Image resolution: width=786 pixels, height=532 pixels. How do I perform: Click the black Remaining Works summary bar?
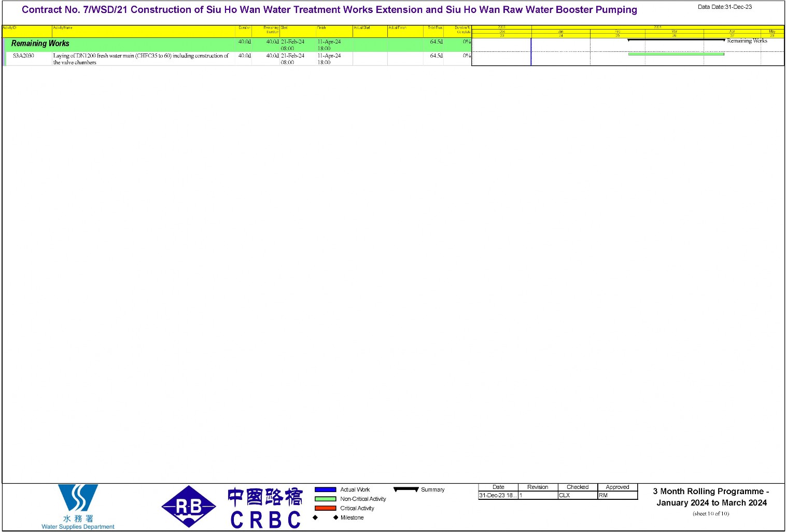pyautogui.click(x=676, y=40)
